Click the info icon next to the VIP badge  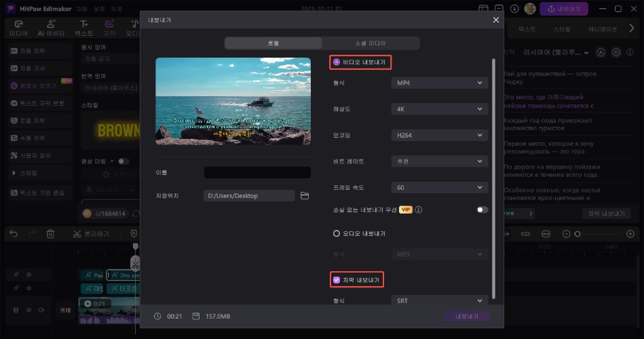(419, 210)
